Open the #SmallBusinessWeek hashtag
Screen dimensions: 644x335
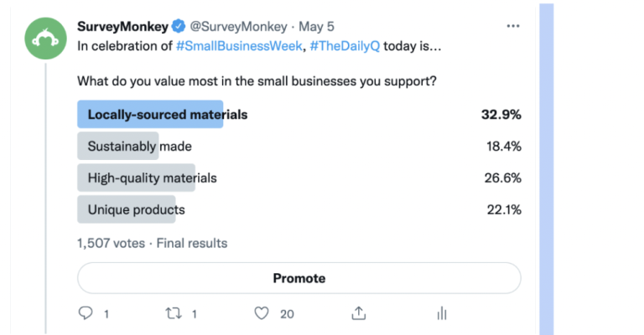click(239, 46)
